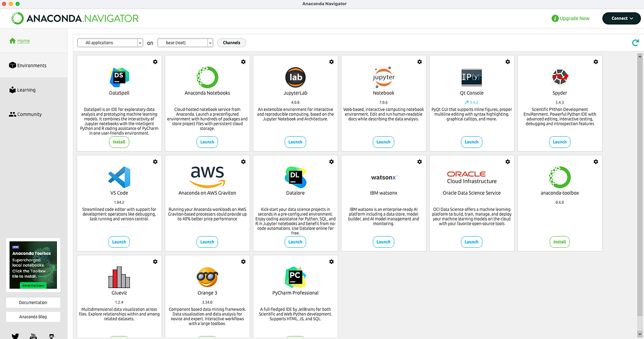Image resolution: width=644 pixels, height=339 pixels.
Task: Click the Anaconda Toolbox promo banner
Action: click(33, 266)
